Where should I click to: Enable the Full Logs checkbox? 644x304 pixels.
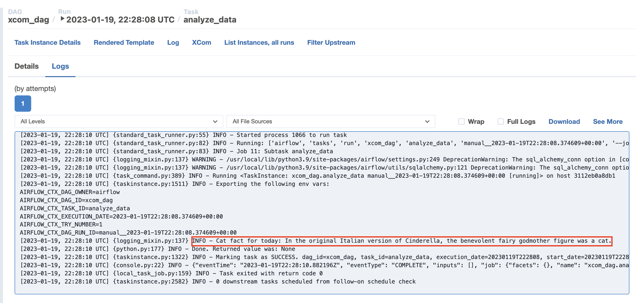500,122
